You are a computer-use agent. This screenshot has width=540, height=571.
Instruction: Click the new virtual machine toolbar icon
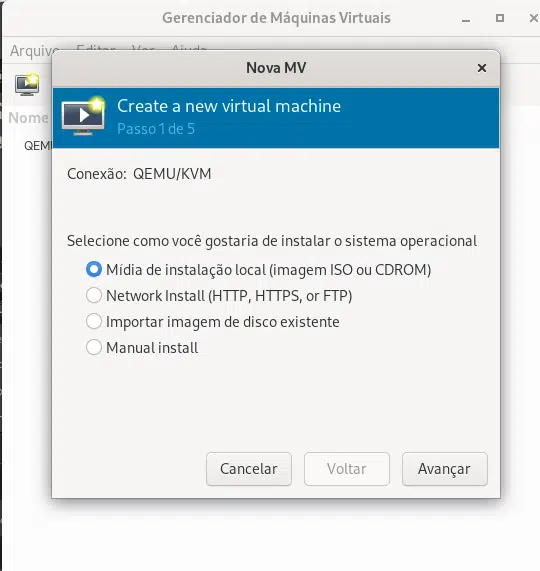tap(27, 84)
